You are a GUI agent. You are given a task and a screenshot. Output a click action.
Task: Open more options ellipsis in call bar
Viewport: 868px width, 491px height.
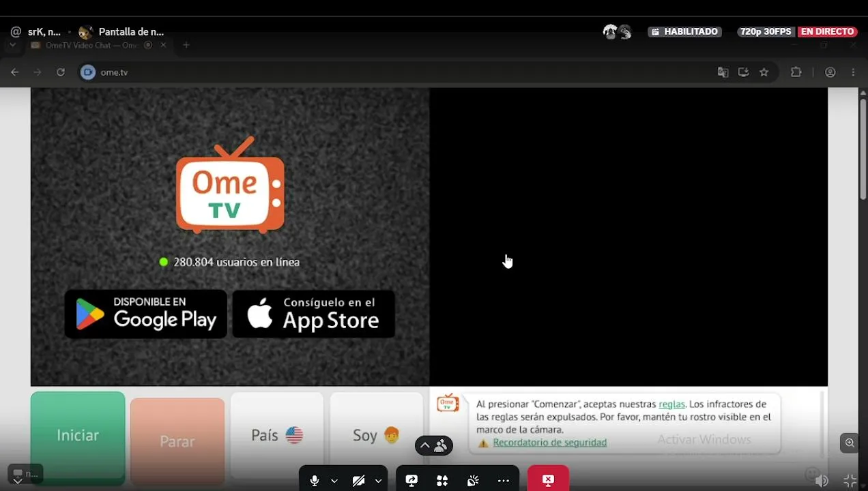(x=504, y=481)
